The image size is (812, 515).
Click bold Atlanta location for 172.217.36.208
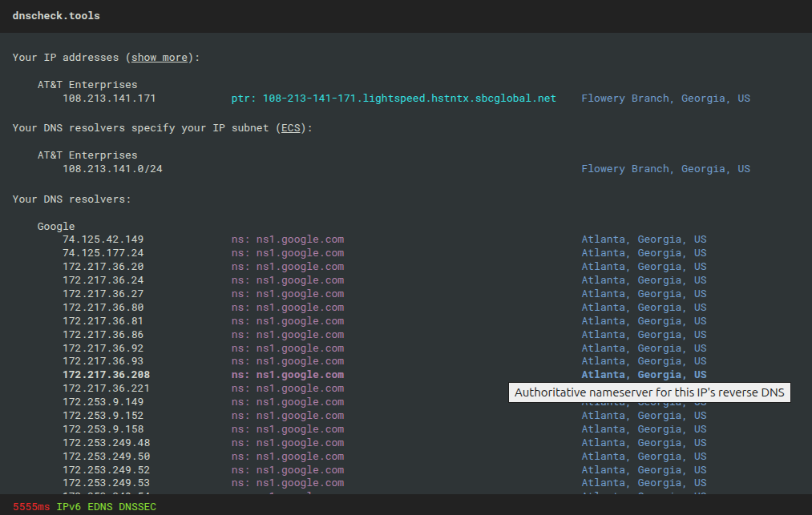644,374
